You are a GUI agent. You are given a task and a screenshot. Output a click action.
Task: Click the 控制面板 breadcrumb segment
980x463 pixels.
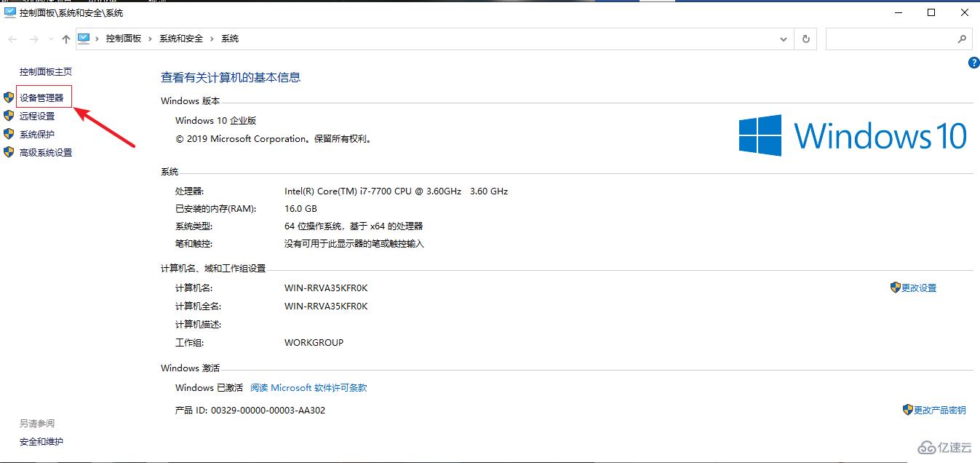coord(124,39)
